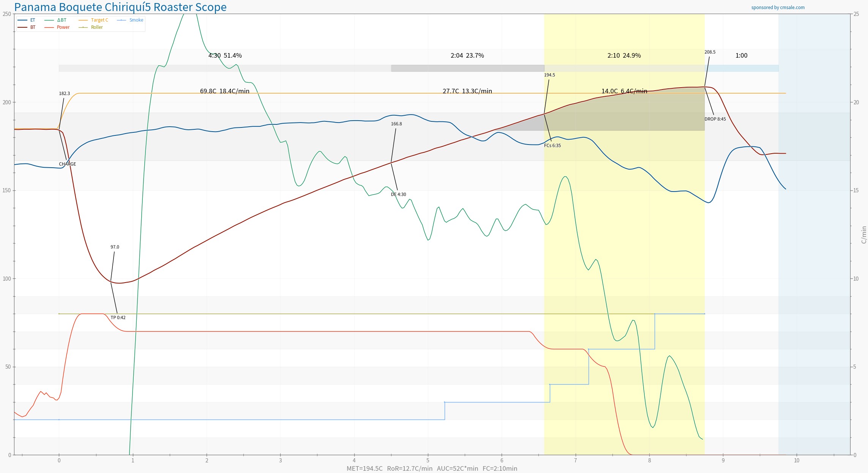Toggle Power curve in the legend

pyautogui.click(x=63, y=27)
